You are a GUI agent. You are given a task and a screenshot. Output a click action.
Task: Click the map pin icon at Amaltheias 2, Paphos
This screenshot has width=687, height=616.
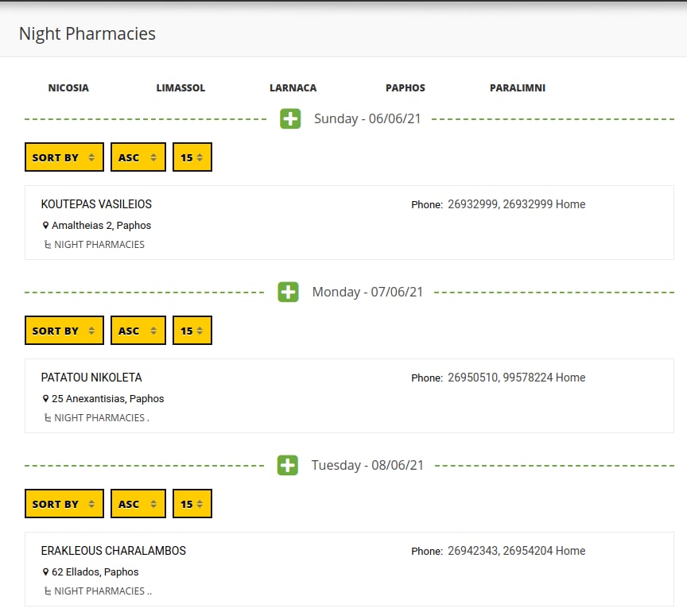point(46,226)
